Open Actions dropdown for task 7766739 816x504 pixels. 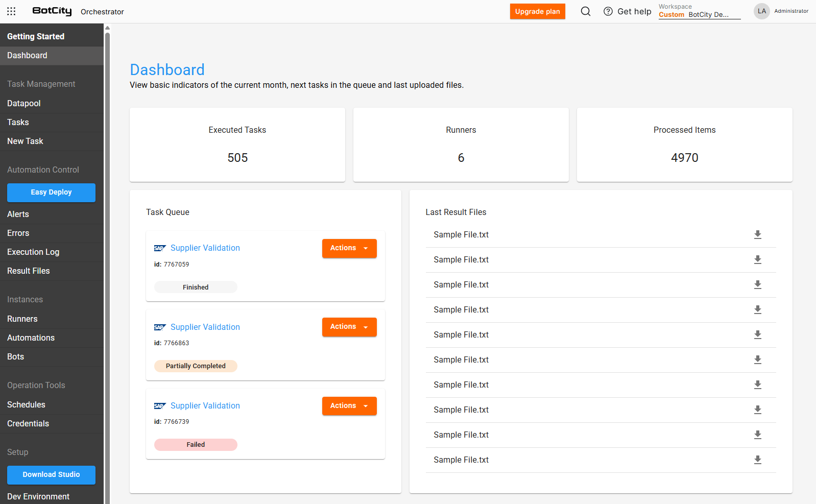[349, 406]
